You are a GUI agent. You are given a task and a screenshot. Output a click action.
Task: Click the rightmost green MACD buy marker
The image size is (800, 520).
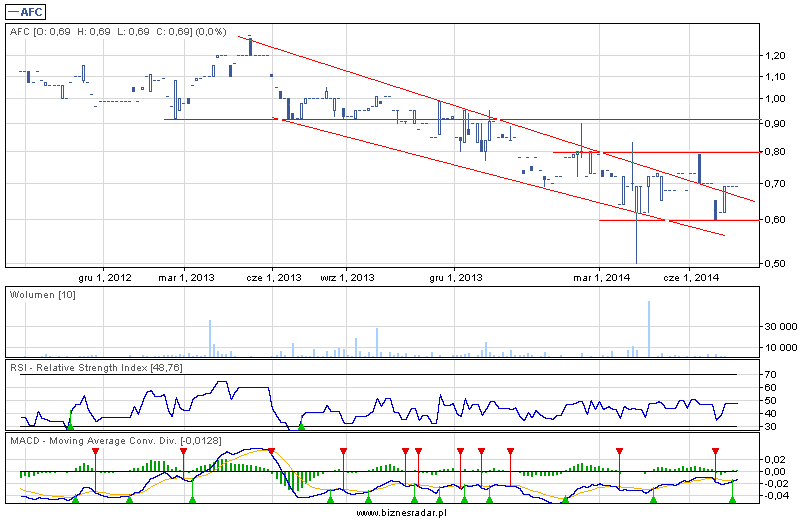(x=734, y=498)
